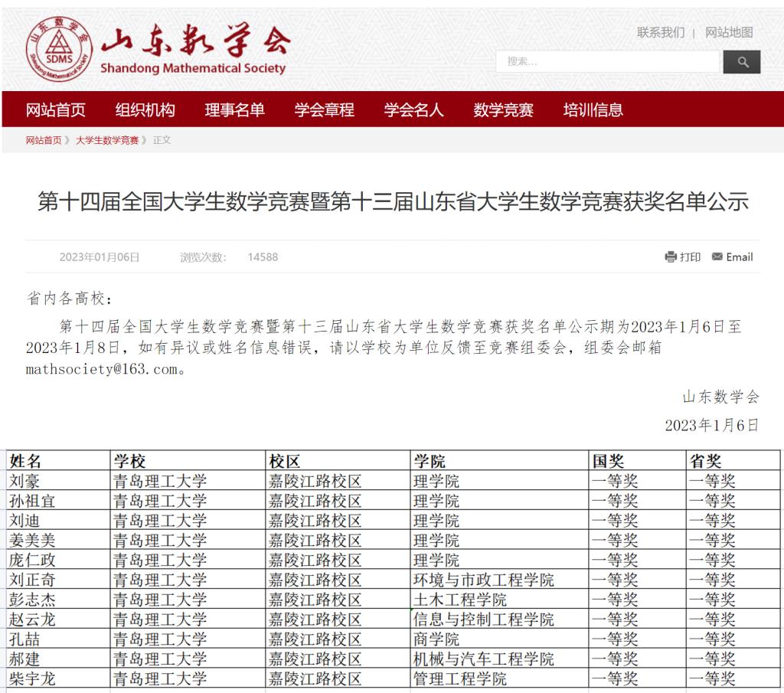Click the email mathsociety@163.com text

tap(102, 370)
